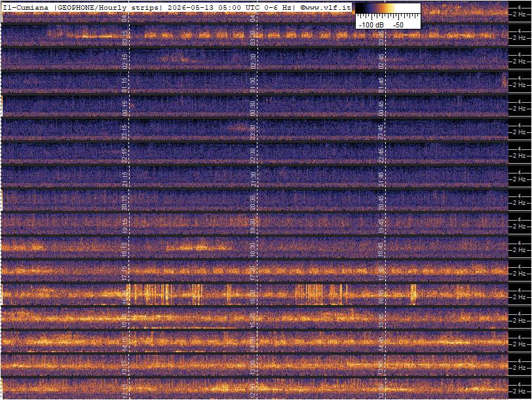Click the 17:30 time marker
The width and height of the screenshot is (532, 400).
pos(253,273)
